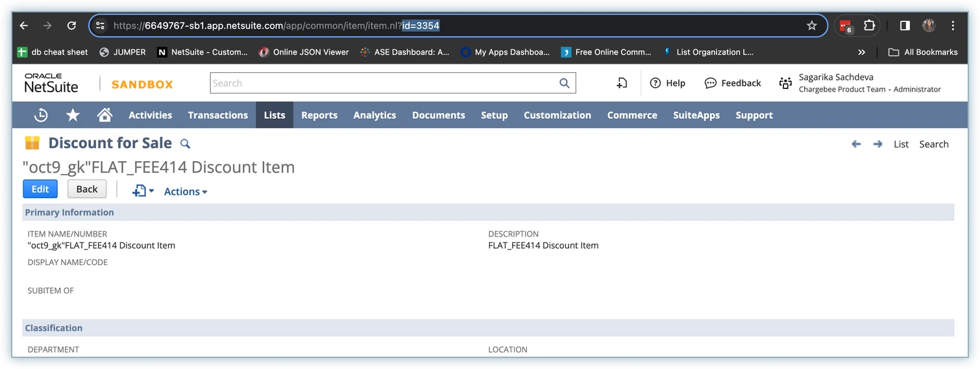Screen dimensions: 980x369
Task: Open the Shortcuts star icon
Action: point(73,115)
